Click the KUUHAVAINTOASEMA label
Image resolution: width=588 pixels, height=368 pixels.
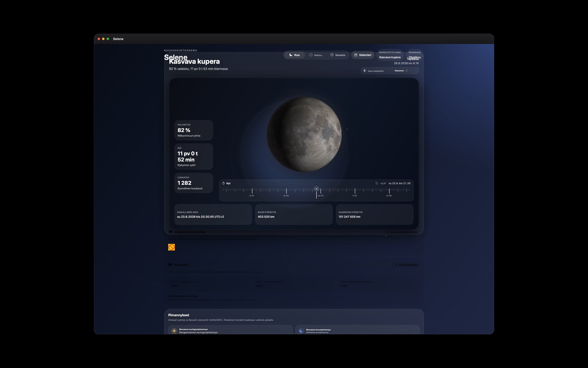(180, 51)
